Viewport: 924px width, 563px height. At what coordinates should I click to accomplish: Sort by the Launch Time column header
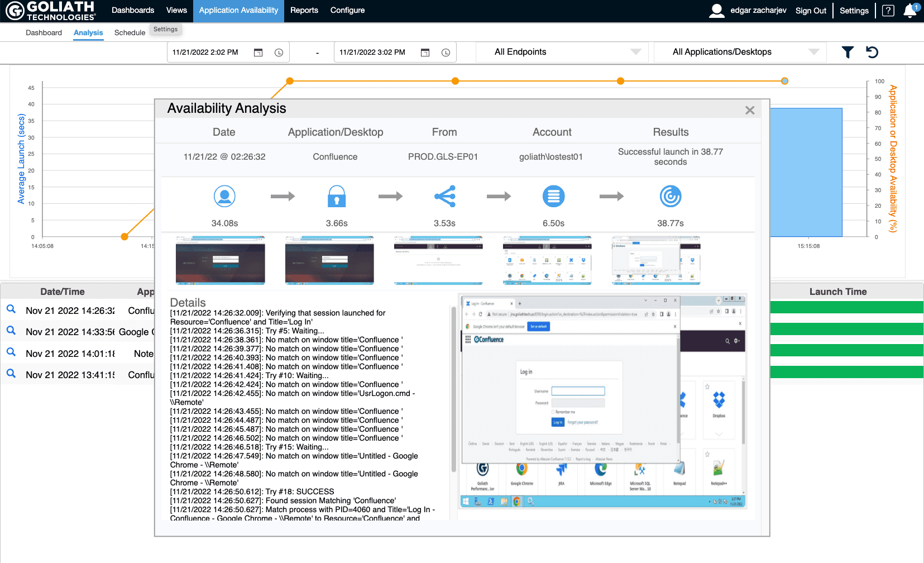point(838,292)
